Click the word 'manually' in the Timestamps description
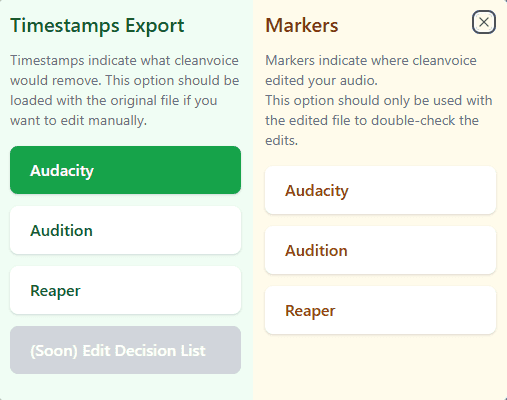 (117, 121)
